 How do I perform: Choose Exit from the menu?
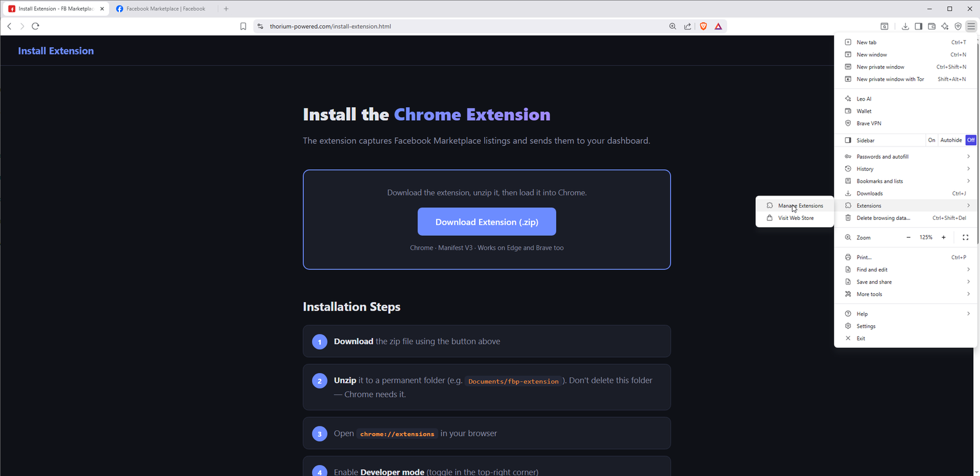click(905, 338)
